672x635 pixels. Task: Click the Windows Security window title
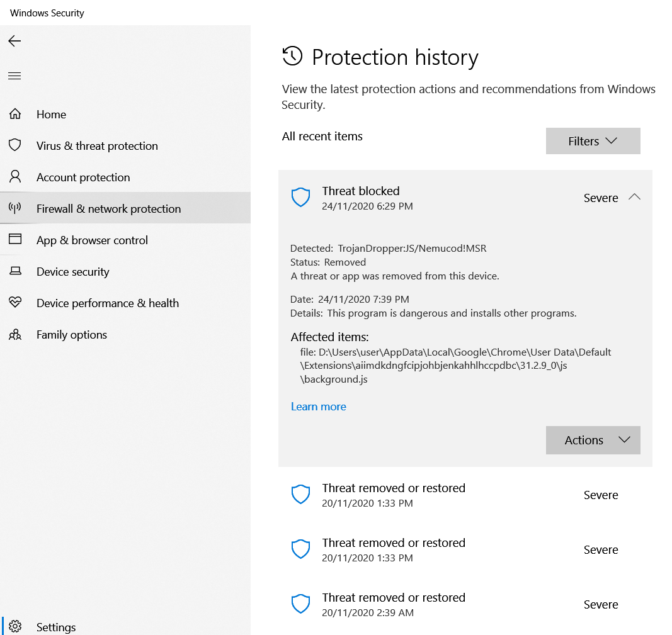47,13
